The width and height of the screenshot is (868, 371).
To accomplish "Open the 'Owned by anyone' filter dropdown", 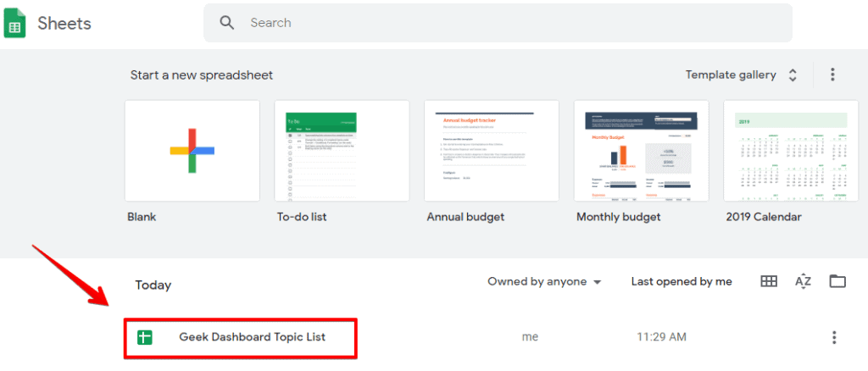I will (544, 281).
